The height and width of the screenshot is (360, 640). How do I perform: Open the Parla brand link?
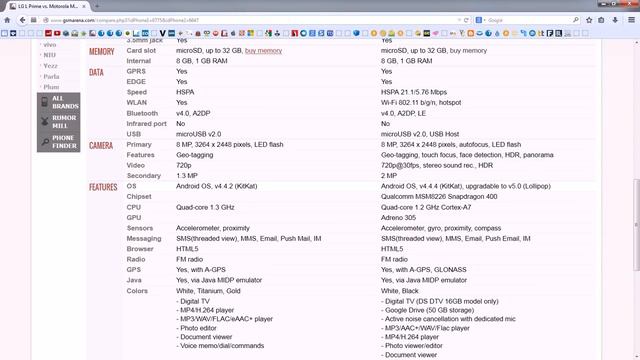coord(51,76)
